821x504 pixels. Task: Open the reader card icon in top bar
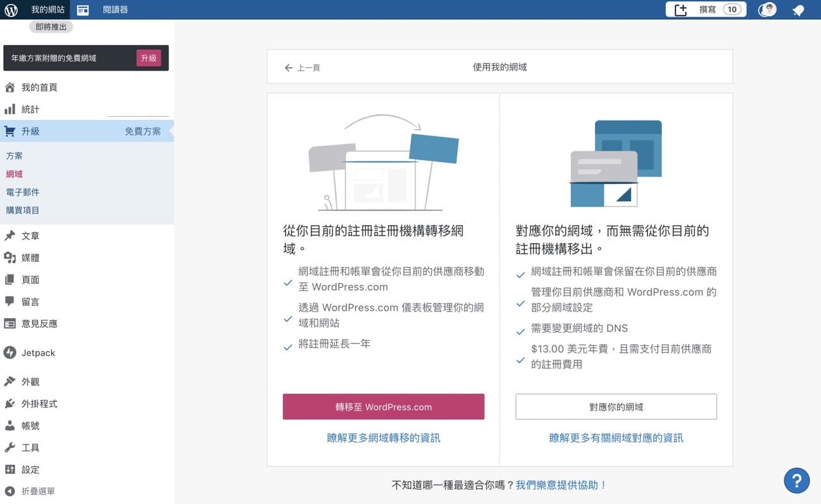[x=82, y=10]
